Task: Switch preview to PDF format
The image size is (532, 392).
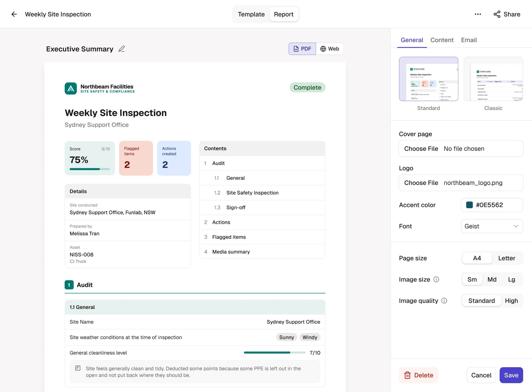Action: tap(302, 49)
